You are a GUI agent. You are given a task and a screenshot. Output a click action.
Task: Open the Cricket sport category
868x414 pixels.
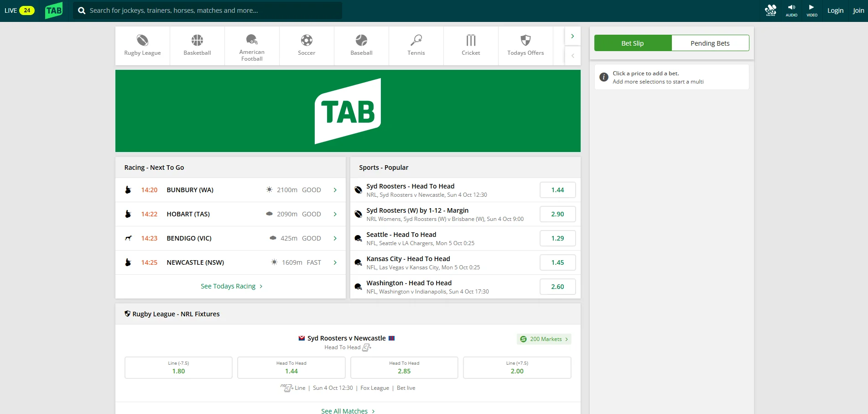471,46
